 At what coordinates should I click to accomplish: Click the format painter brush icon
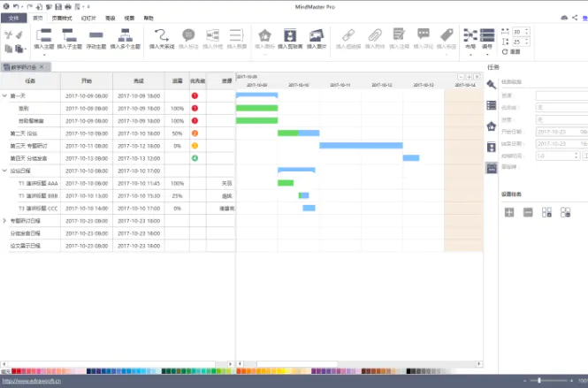tap(19, 34)
